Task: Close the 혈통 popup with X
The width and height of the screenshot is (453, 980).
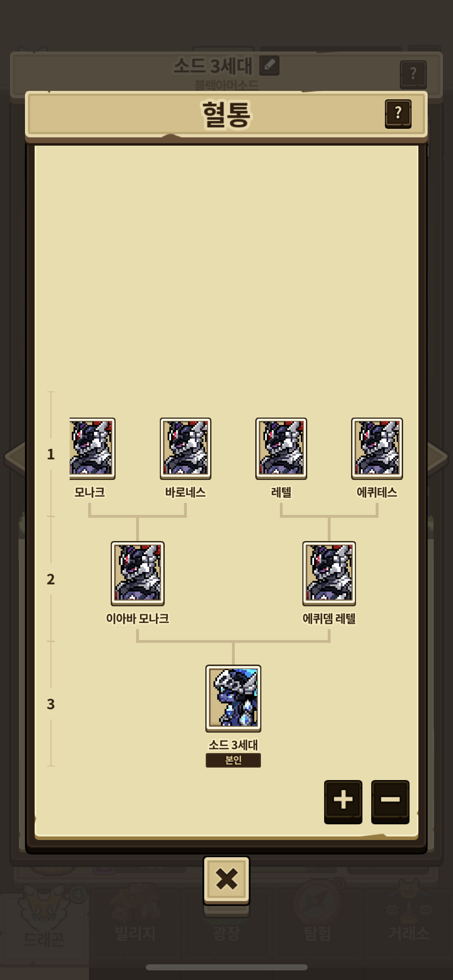Action: click(x=226, y=881)
